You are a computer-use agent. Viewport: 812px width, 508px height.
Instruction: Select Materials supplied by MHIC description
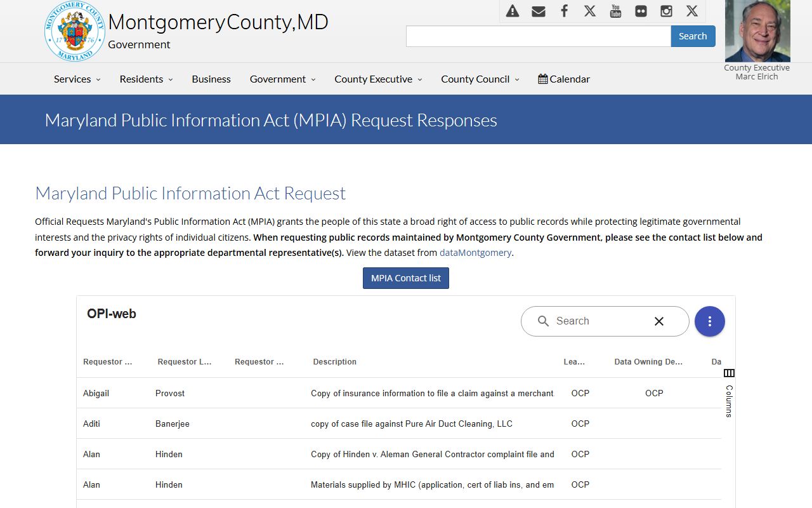point(432,485)
